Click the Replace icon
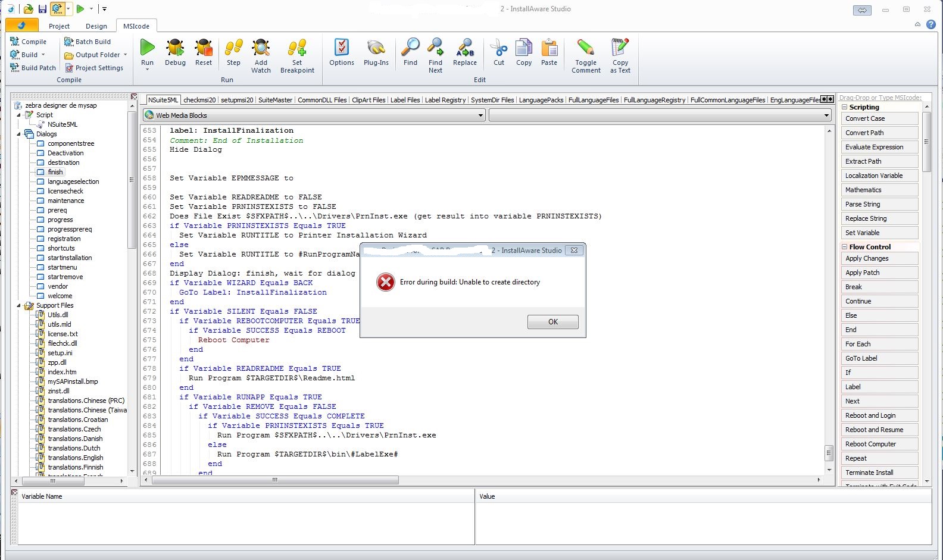Screen dimensions: 943x560 tap(465, 47)
